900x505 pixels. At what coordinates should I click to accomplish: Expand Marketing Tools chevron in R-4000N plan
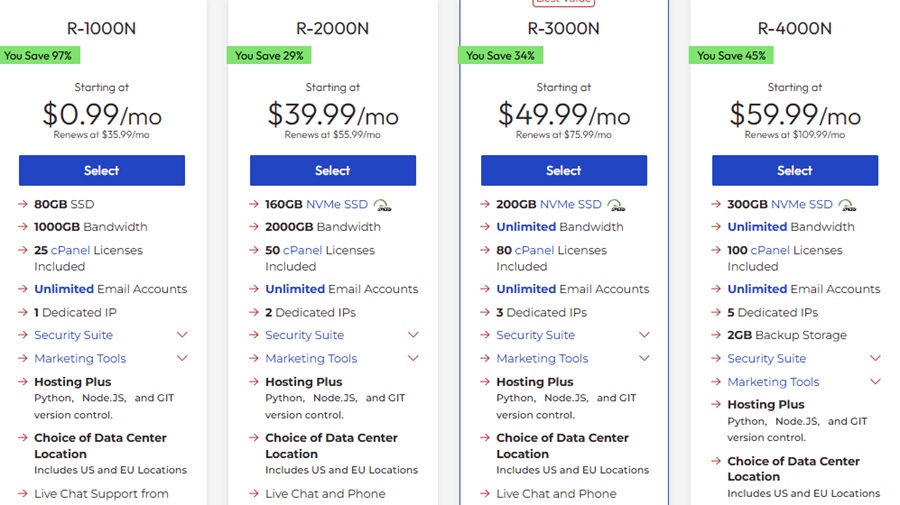(x=875, y=381)
